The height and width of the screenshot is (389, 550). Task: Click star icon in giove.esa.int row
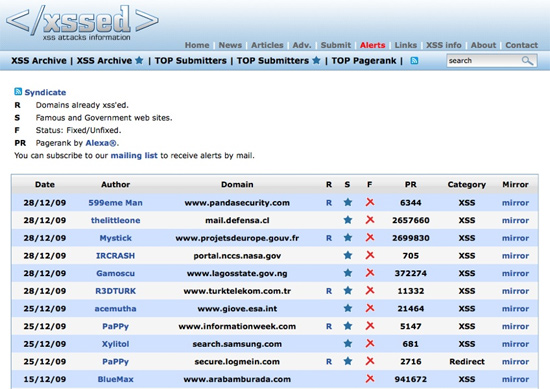348,308
